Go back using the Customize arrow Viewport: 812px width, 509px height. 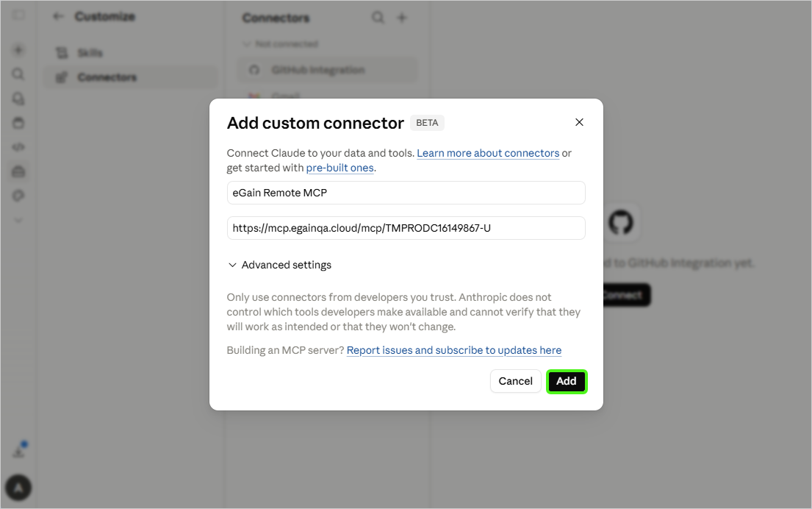tap(58, 17)
